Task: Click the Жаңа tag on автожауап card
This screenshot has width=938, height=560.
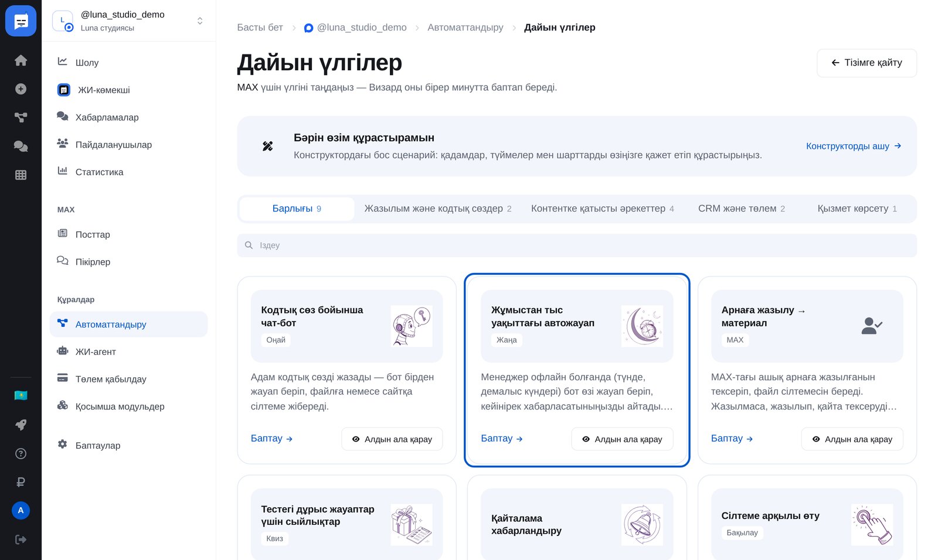Action: point(507,340)
